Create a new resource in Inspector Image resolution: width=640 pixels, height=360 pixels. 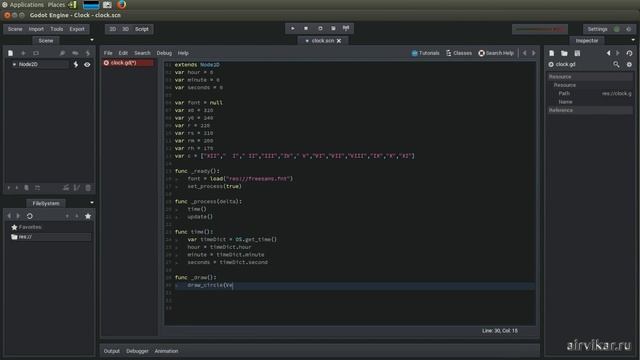click(551, 53)
